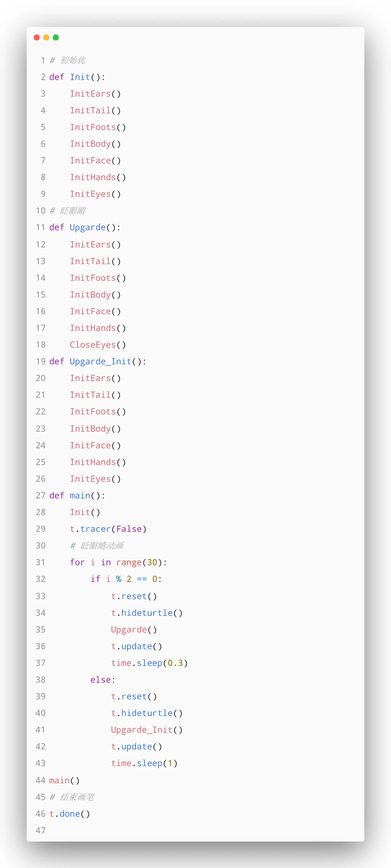Click the main() call on line 44

pyautogui.click(x=64, y=780)
